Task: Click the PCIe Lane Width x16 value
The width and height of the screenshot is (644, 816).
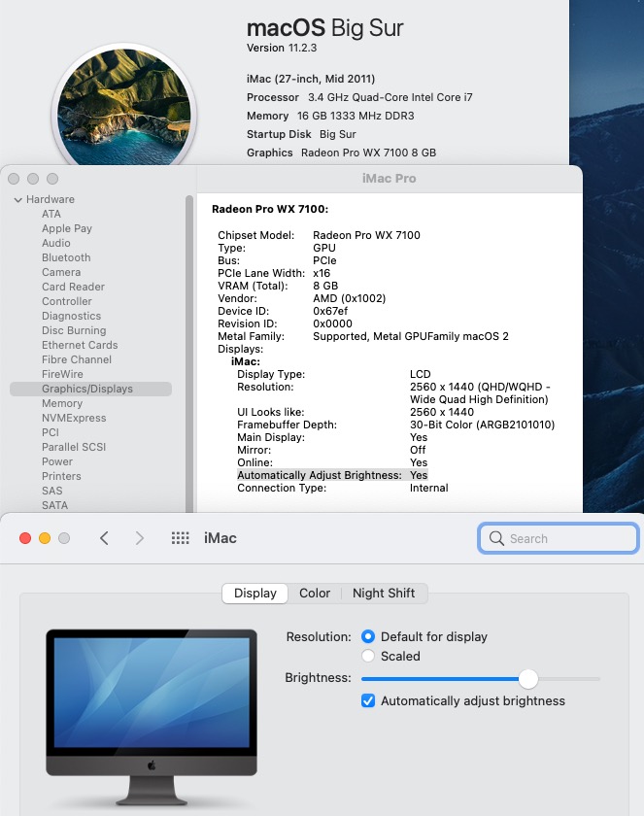Action: (x=322, y=273)
